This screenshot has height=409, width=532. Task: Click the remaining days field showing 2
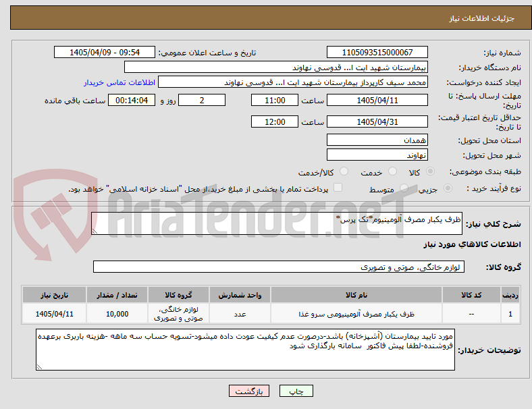(202, 101)
